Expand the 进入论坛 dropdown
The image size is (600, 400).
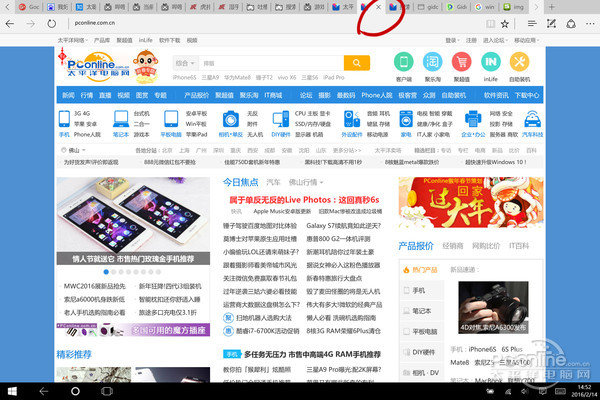click(495, 40)
